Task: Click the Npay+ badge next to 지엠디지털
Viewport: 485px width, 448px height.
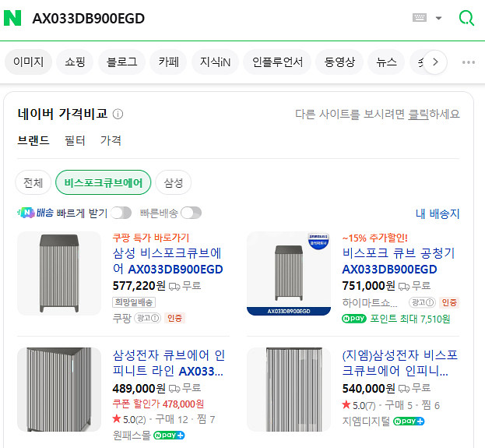Action: 409,421
